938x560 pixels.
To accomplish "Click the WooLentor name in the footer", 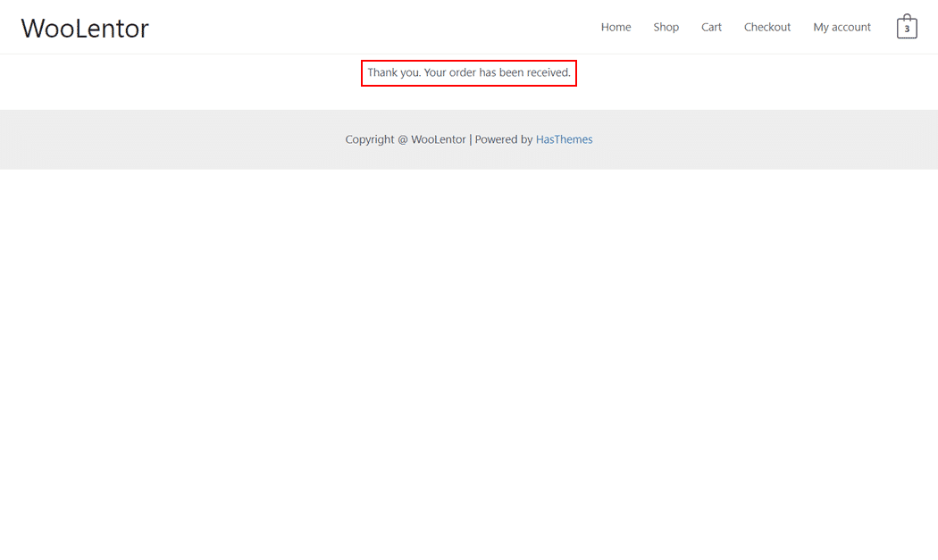I will [x=439, y=139].
